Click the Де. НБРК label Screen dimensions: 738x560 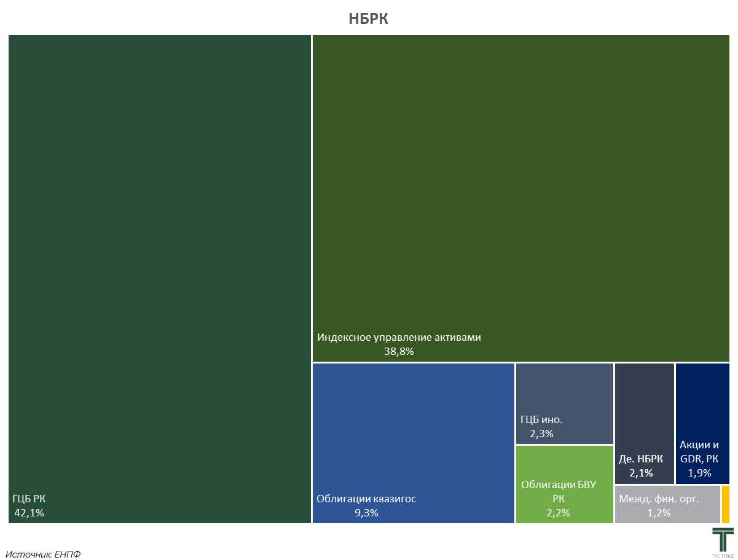tap(641, 459)
